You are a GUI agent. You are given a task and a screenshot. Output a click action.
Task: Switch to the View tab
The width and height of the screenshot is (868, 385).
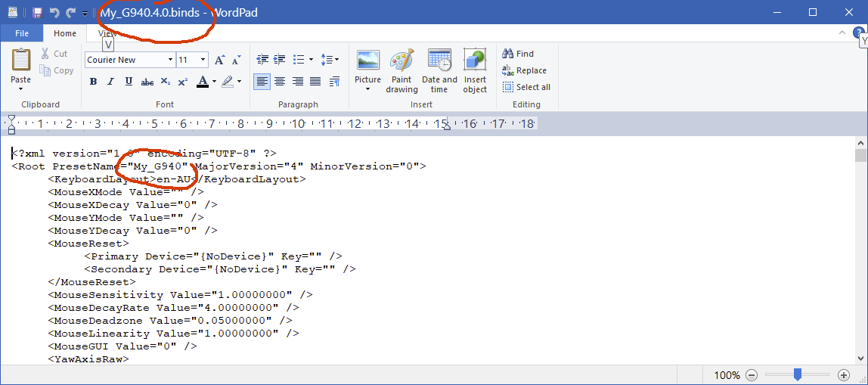pyautogui.click(x=107, y=33)
